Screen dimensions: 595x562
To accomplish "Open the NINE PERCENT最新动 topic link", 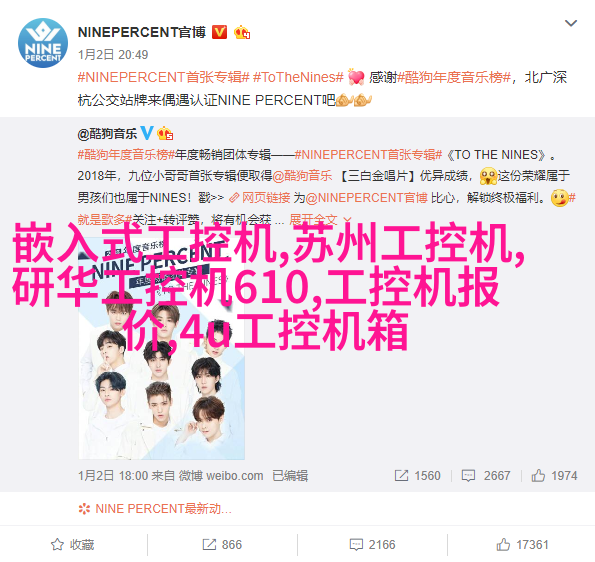I will click(x=155, y=508).
